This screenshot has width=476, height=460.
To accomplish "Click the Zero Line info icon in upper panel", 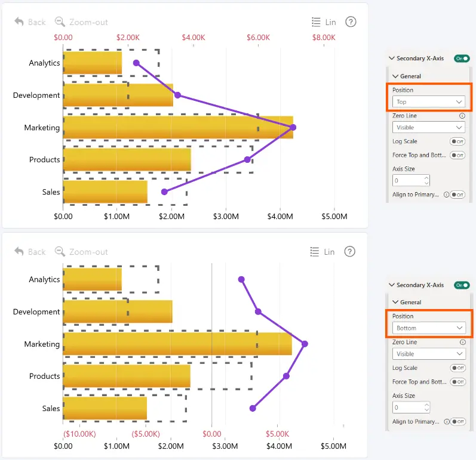I will [462, 116].
